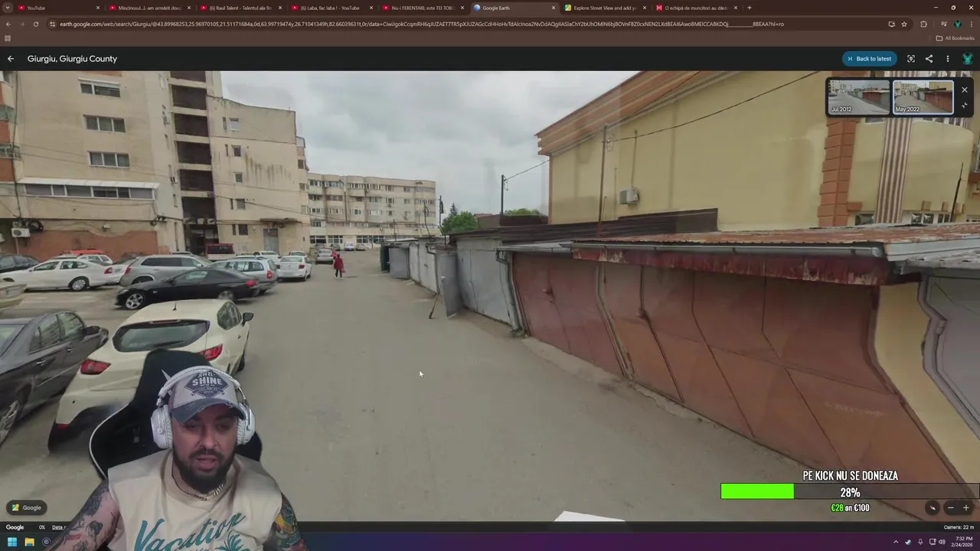This screenshot has width=980, height=551.
Task: Open the All Bookmarks folder
Action: coord(955,38)
